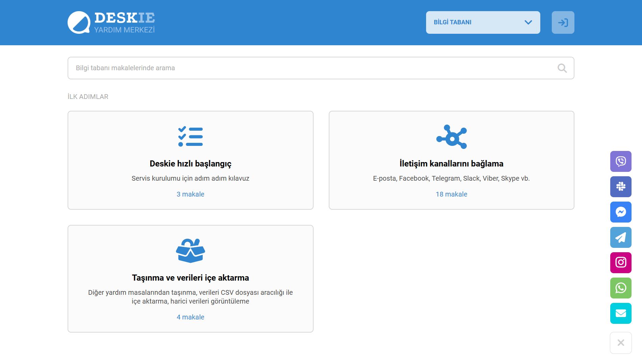
Task: Open İletişim kanallarını bağlama section title
Action: (x=451, y=164)
